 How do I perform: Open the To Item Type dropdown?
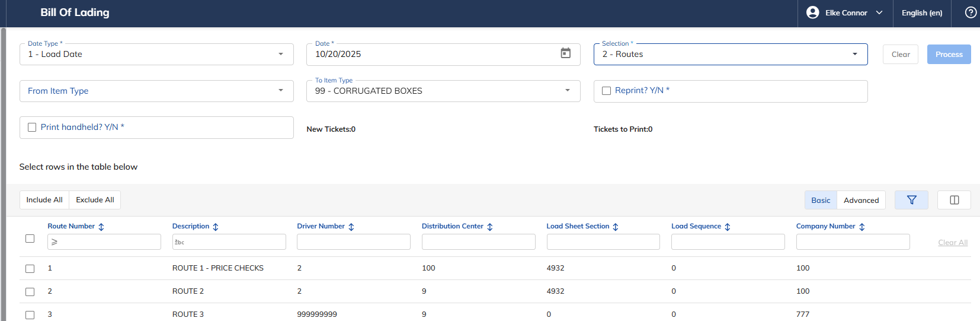pyautogui.click(x=443, y=91)
